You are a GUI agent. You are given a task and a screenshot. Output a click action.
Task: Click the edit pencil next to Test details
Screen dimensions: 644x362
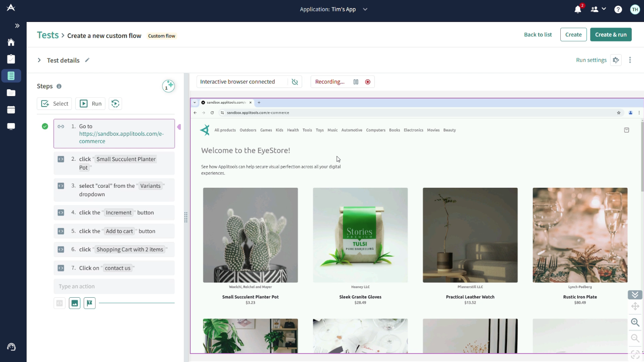point(87,60)
